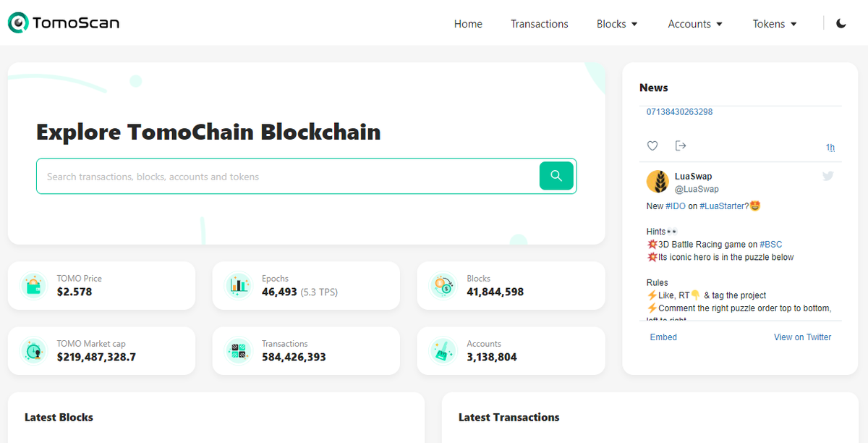This screenshot has width=868, height=443.
Task: Click the LuaSwap profile avatar
Action: click(658, 182)
